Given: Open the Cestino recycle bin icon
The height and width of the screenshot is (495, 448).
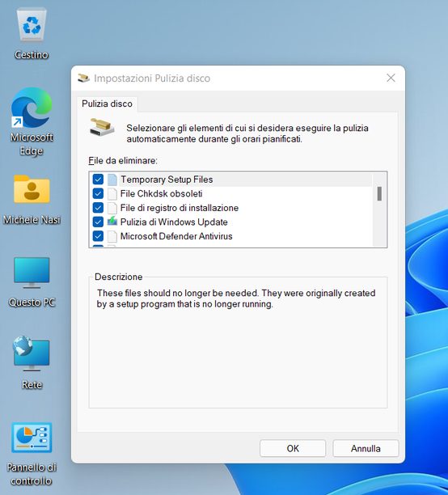Looking at the screenshot, I should pos(32,26).
